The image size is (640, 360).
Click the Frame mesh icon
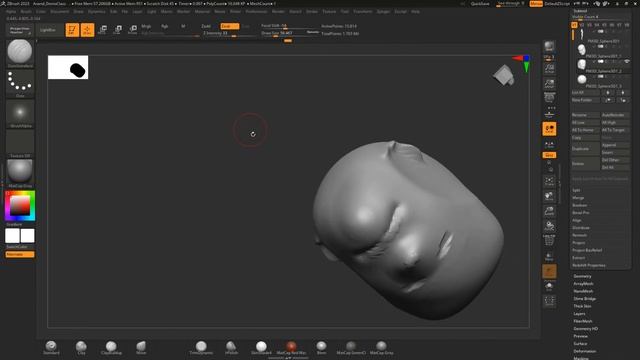(x=549, y=181)
